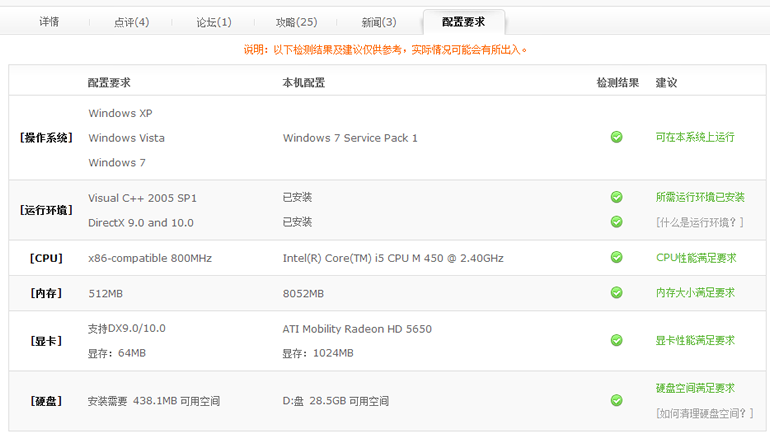Click the 可在本系统上运行 link
The width and height of the screenshot is (770, 434).
(x=695, y=137)
